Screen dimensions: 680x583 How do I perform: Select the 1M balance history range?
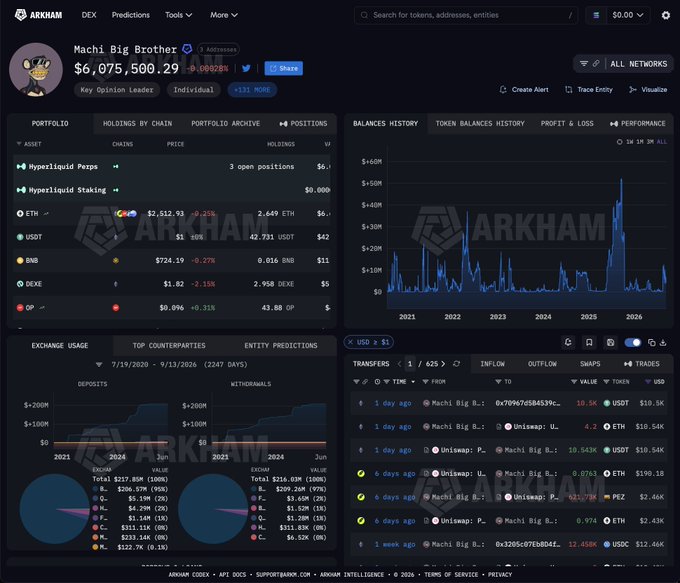point(640,142)
